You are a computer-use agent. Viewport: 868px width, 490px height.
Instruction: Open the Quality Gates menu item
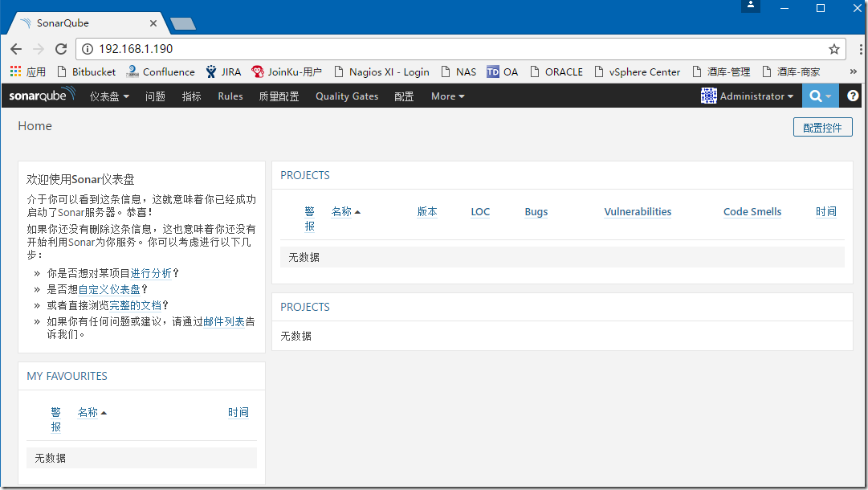(x=347, y=96)
